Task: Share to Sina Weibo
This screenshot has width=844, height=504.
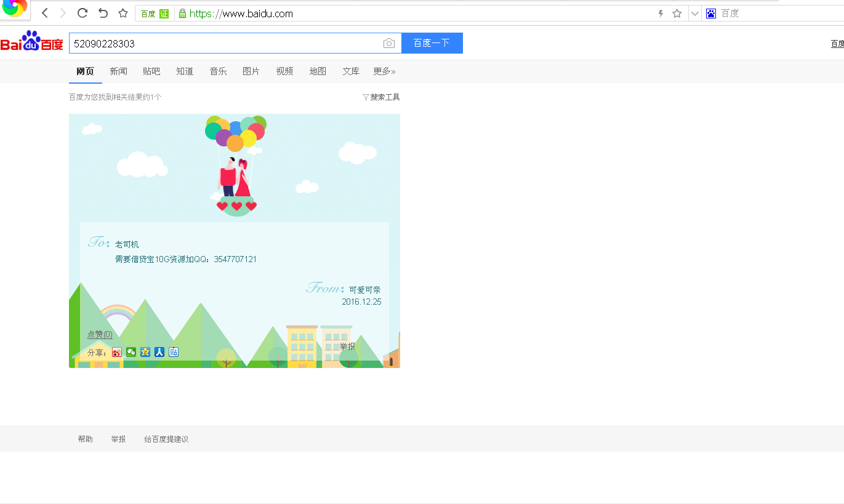Action: tap(116, 351)
